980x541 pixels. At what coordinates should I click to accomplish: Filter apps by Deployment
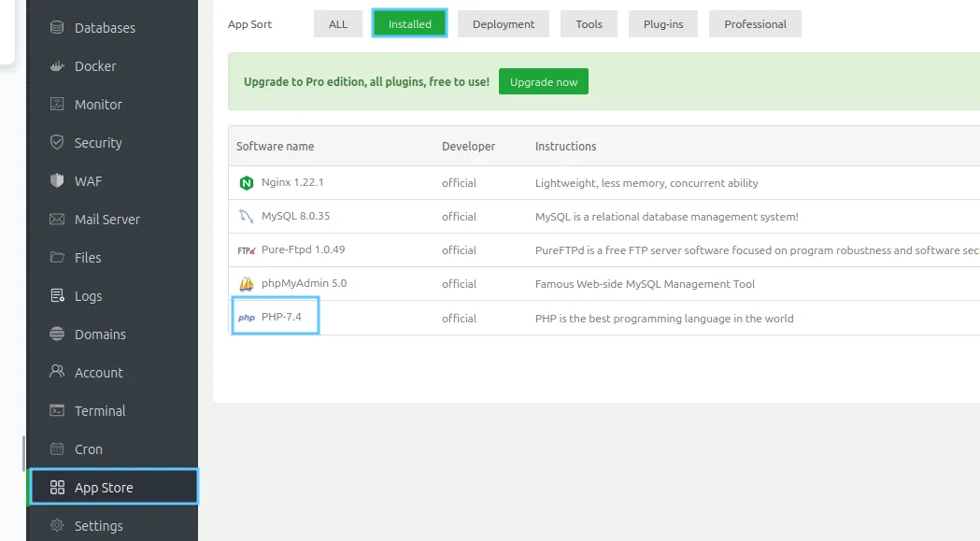[x=504, y=23]
